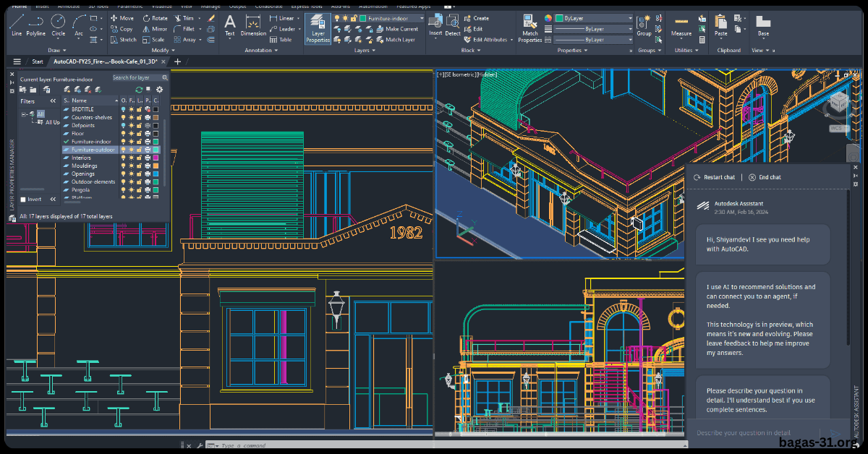This screenshot has width=868, height=454.
Task: Toggle lock icon for Defpoints layer
Action: click(x=140, y=125)
